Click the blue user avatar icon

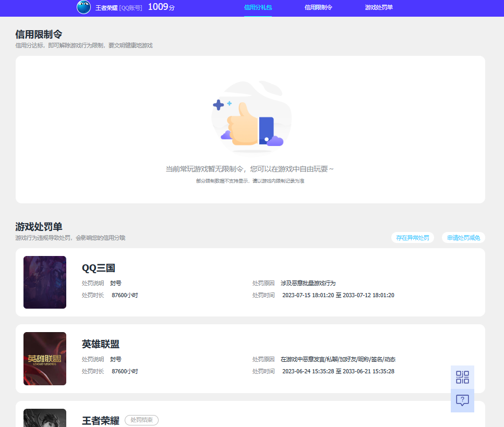tap(83, 7)
